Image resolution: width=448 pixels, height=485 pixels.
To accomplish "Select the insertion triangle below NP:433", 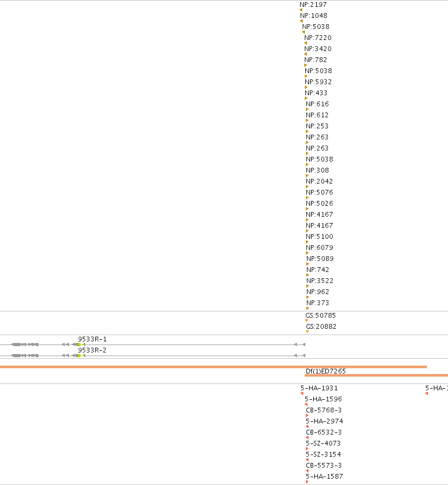I will (x=306, y=99).
